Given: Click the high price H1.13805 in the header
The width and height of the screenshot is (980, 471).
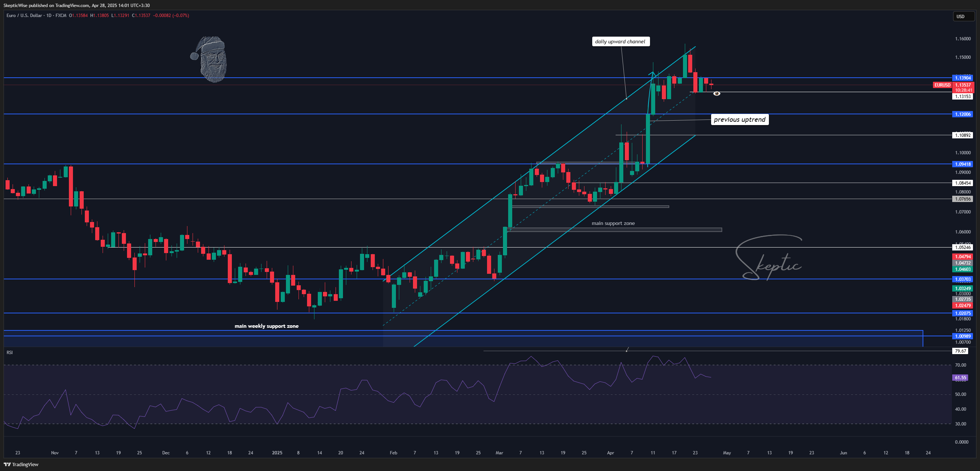Looking at the screenshot, I should tap(99, 16).
